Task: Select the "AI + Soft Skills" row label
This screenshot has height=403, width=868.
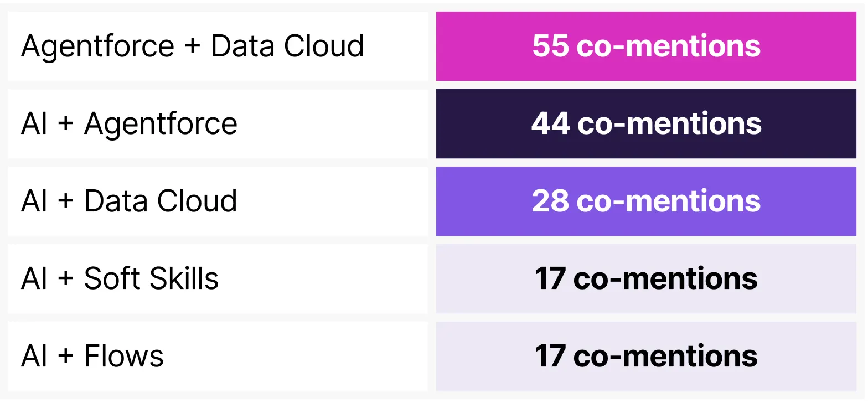Action: click(x=120, y=278)
